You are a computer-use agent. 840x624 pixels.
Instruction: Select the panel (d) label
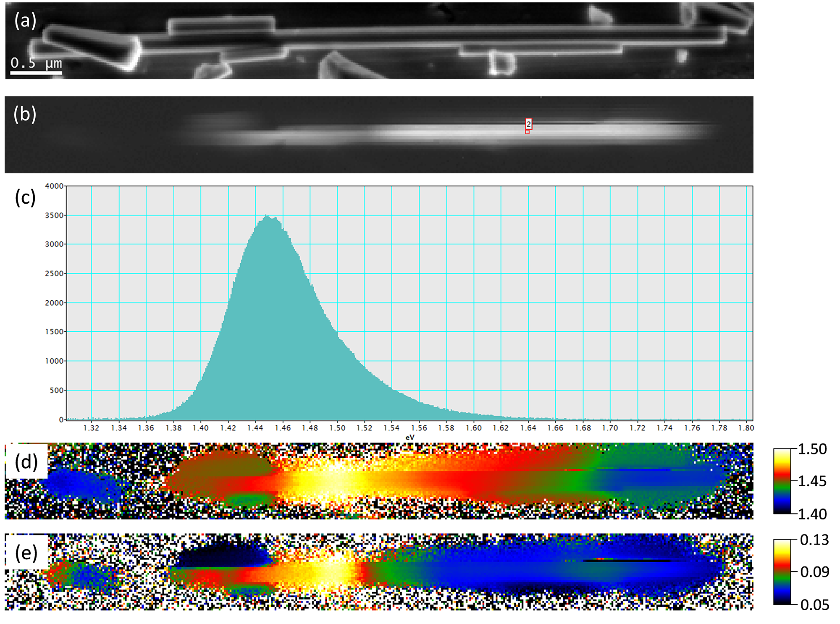25,462
